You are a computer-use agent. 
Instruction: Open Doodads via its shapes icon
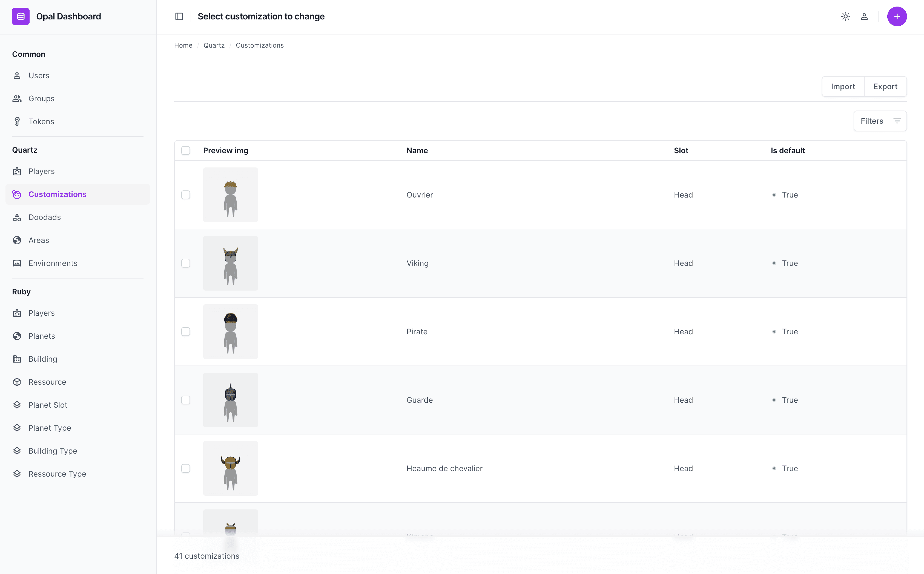(x=17, y=217)
